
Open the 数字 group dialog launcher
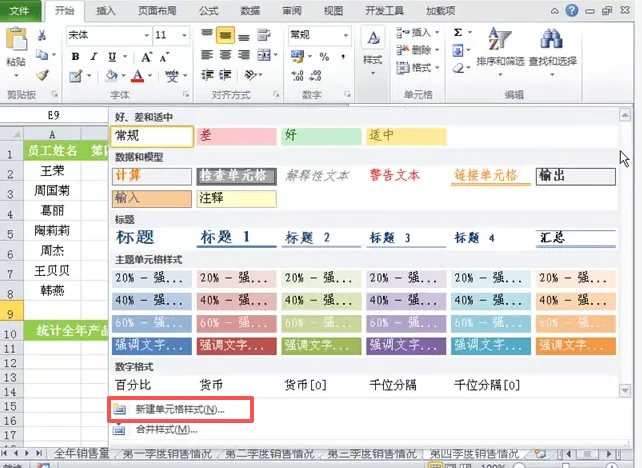pyautogui.click(x=348, y=95)
